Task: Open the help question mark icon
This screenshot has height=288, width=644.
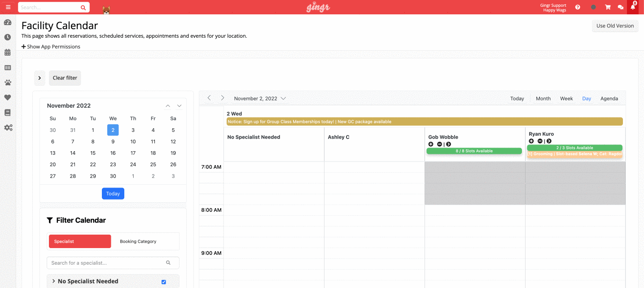Action: pyautogui.click(x=578, y=7)
